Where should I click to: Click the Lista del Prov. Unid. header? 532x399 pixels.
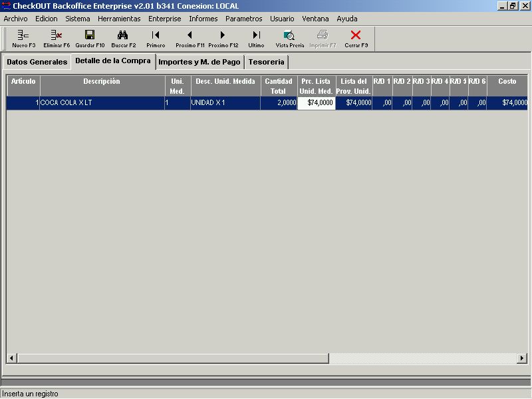(354, 86)
